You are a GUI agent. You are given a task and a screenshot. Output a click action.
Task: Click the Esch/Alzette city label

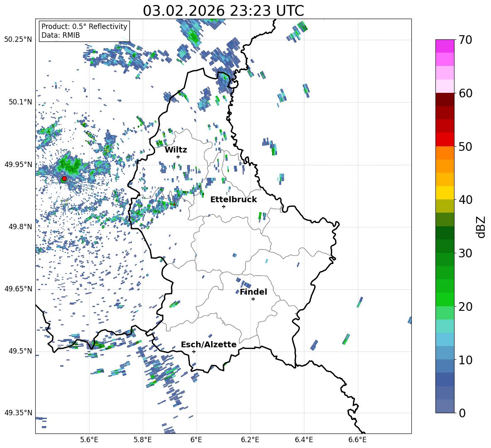(x=209, y=344)
